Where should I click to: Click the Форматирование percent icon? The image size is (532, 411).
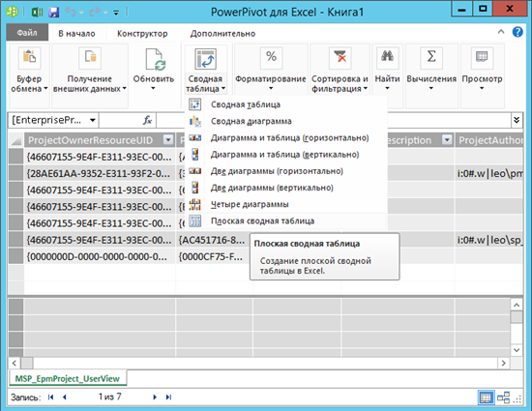tap(271, 57)
